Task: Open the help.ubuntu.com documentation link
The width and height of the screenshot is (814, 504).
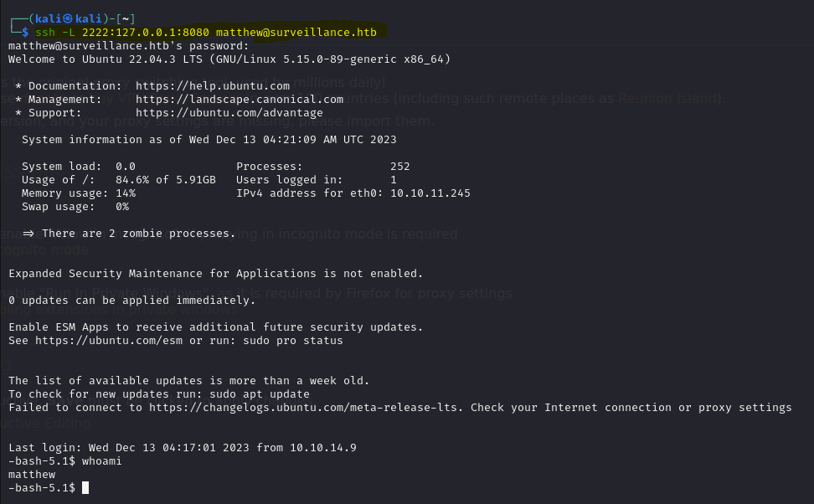Action: 213,85
